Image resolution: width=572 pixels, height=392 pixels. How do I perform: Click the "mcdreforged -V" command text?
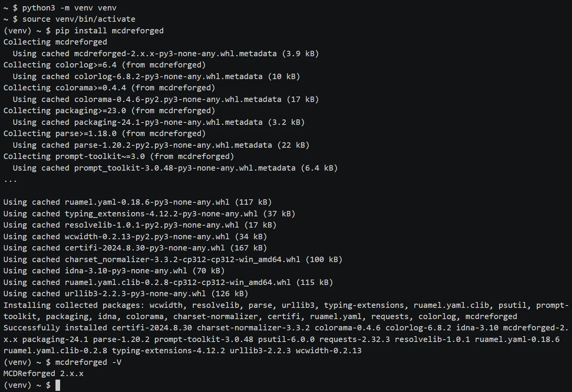click(88, 362)
